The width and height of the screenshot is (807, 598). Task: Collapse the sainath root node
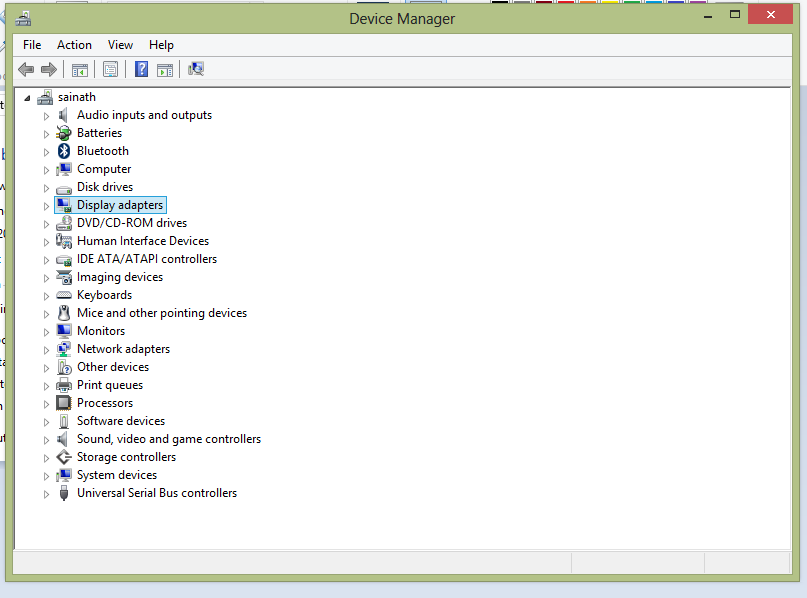coord(27,98)
